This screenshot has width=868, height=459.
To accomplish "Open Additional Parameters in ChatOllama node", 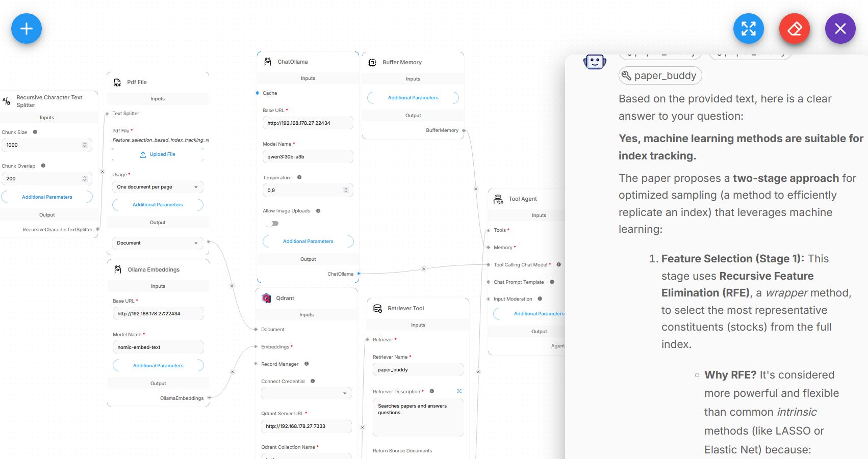I will 308,241.
